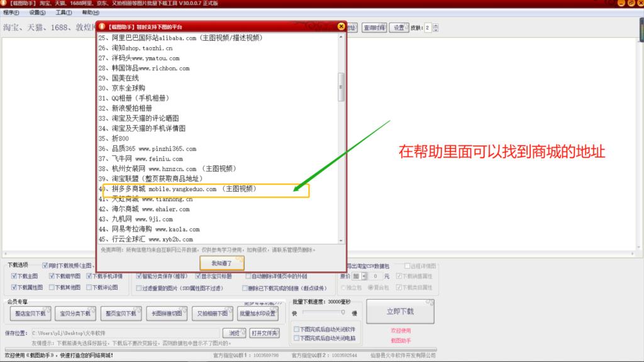Image resolution: width=644 pixels, height=362 pixels.
Task: Enable 下图完成后自动关闭软件 checkbox
Action: point(297,329)
